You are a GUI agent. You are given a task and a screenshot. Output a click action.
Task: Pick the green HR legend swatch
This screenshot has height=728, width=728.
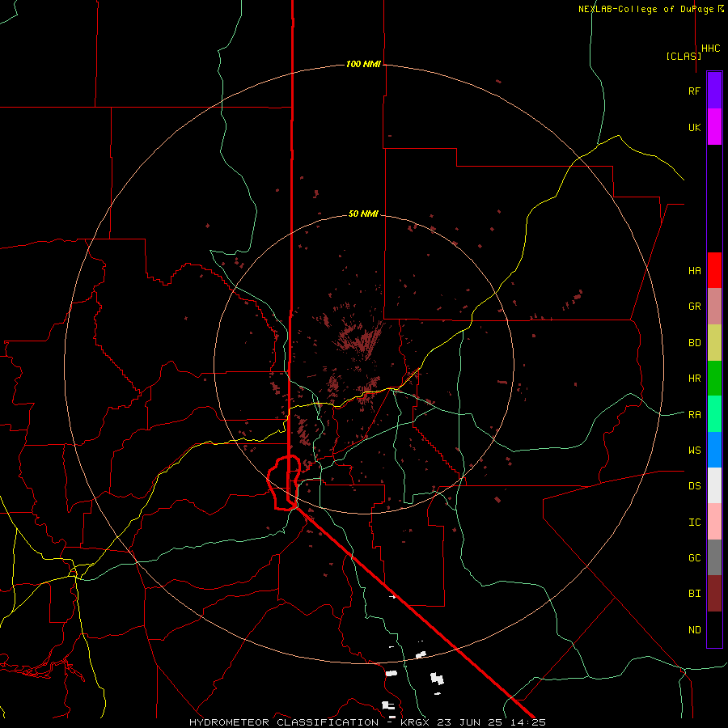(714, 379)
